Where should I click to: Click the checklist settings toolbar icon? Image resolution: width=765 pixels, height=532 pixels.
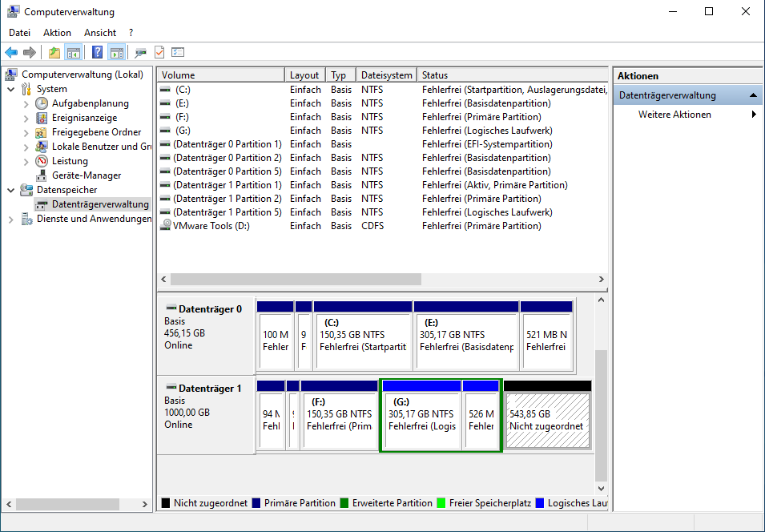tap(178, 53)
